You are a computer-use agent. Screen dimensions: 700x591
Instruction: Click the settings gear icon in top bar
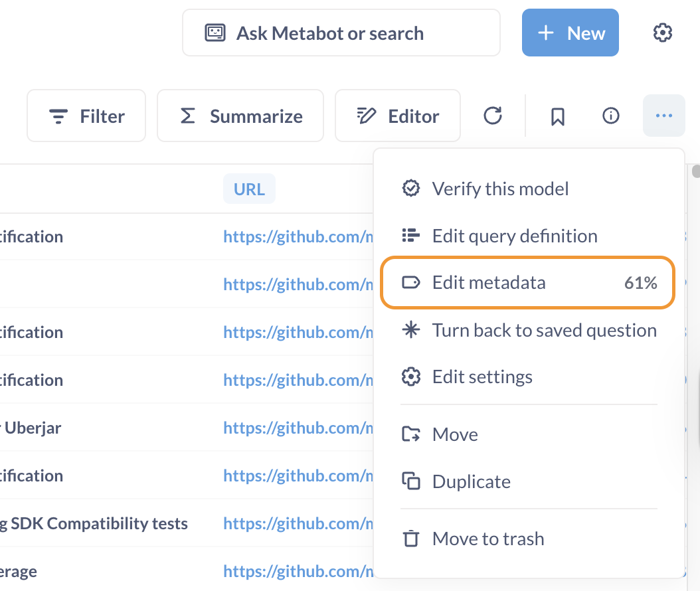tap(662, 33)
